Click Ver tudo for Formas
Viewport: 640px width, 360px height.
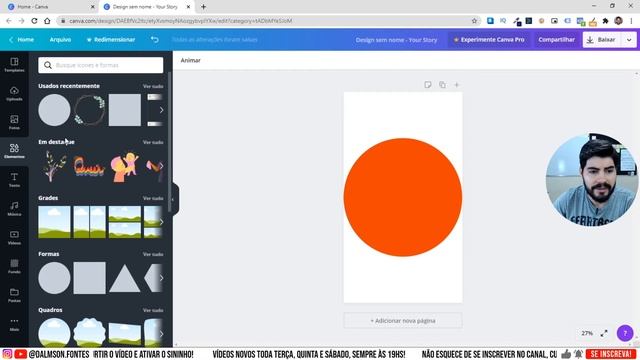tap(153, 254)
